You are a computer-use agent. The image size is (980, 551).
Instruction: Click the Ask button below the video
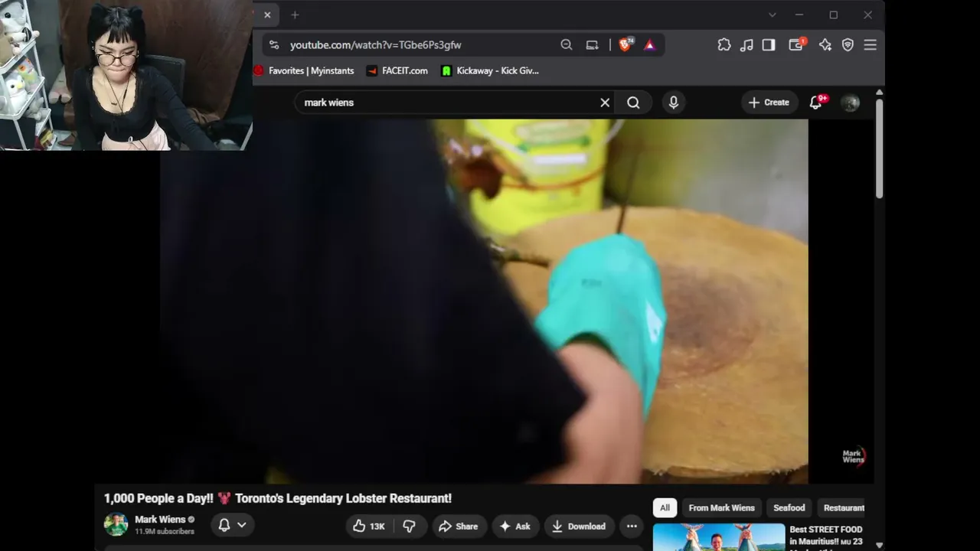(x=515, y=526)
